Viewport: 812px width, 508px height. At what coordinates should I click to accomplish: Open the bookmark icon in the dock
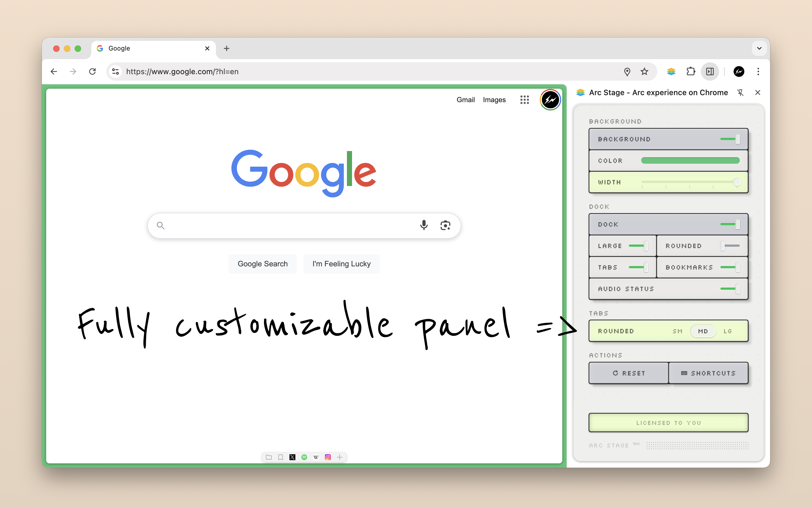pos(281,457)
